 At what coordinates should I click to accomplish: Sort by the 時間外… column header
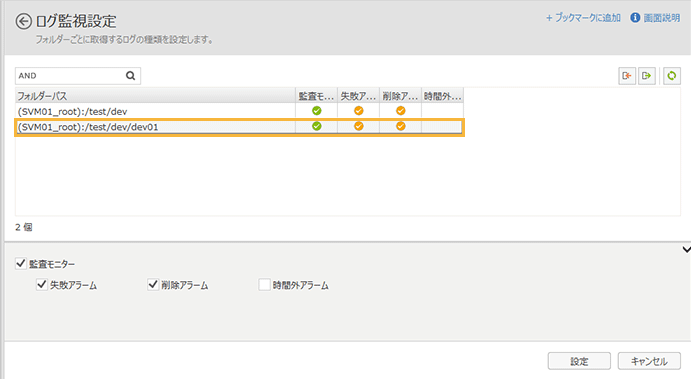(x=442, y=96)
